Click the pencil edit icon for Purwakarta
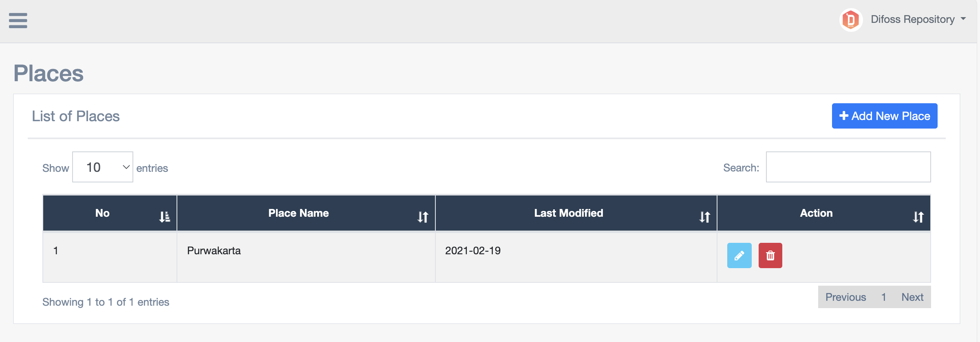The height and width of the screenshot is (342, 980). tap(739, 255)
